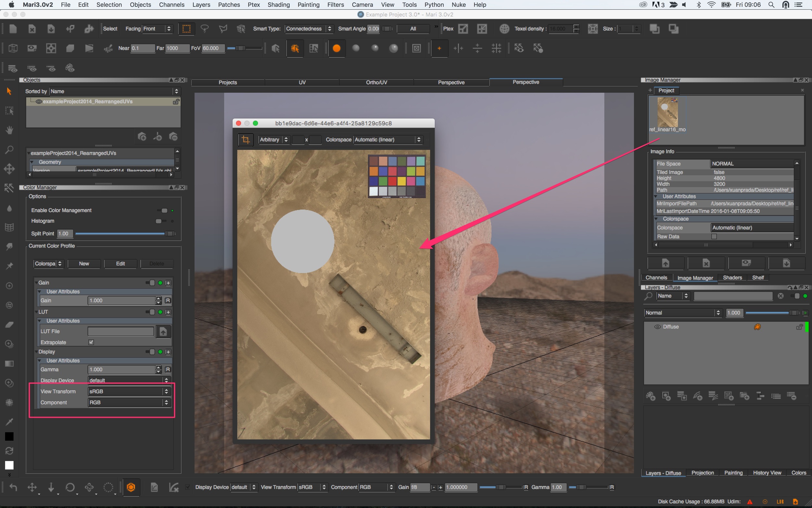Open image viewer Colorspace Automatic (linear) dropdown
Image resolution: width=812 pixels, height=508 pixels.
pos(388,140)
